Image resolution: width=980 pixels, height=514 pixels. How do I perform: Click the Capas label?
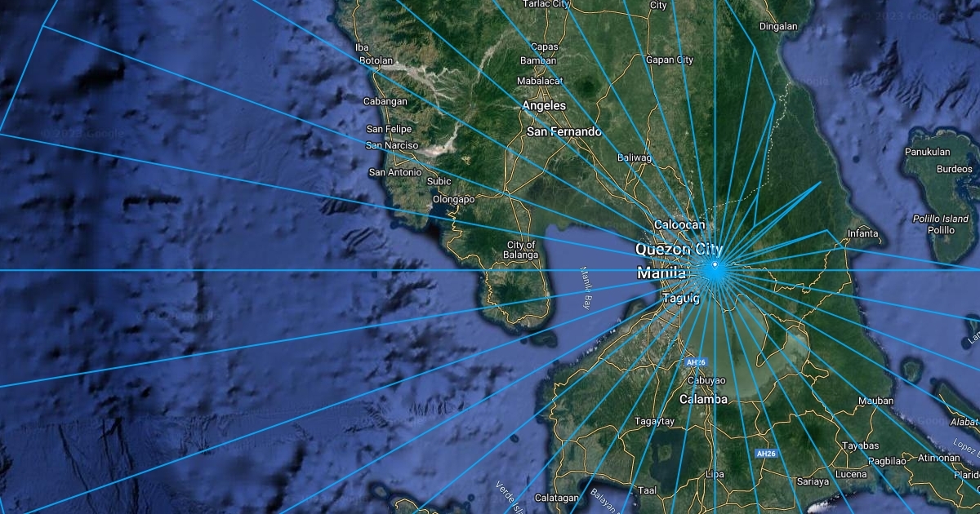[545, 47]
